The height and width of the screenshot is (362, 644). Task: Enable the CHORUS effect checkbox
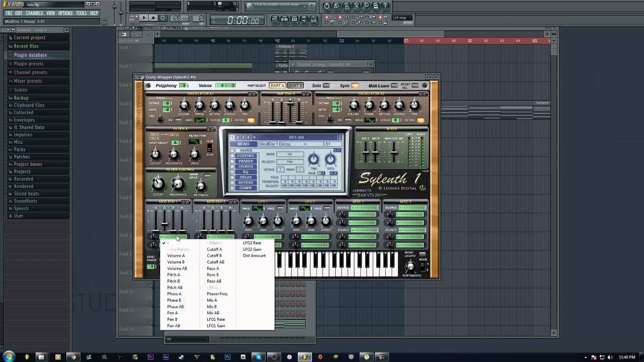pos(232,166)
